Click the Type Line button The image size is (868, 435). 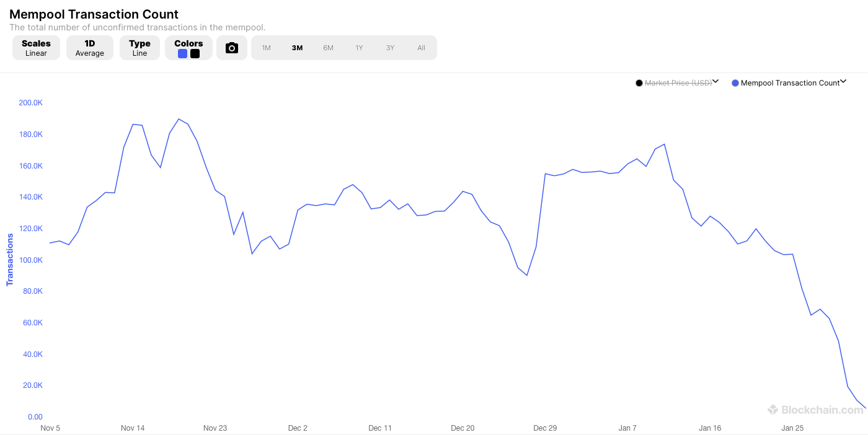coord(139,48)
